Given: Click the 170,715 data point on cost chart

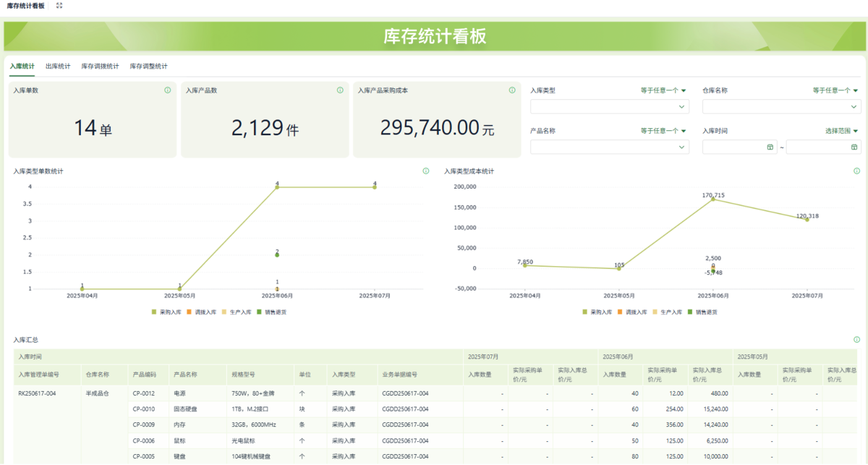Looking at the screenshot, I should tap(713, 199).
